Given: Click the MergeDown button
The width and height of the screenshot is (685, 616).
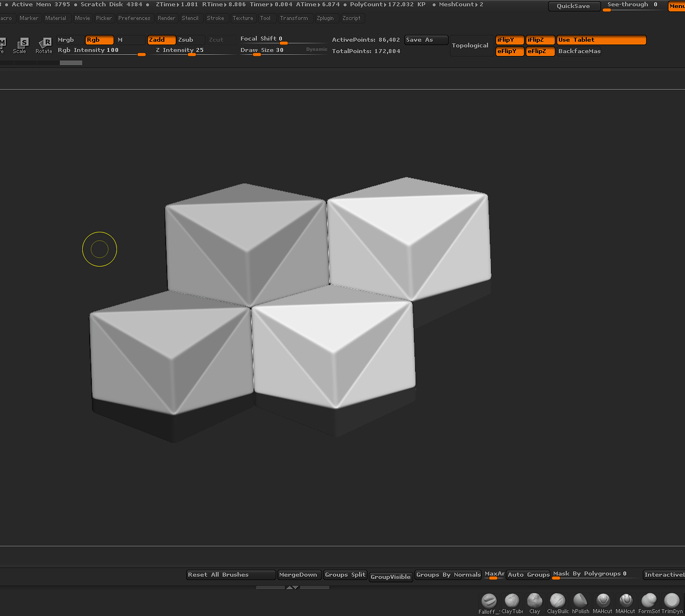Looking at the screenshot, I should (x=299, y=575).
